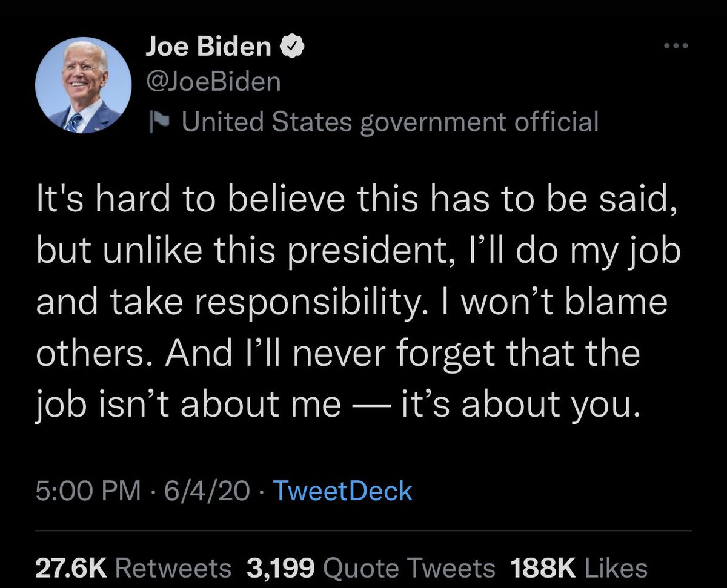Viewport: 727px width, 588px height.
Task: Open the TweetDeck source link
Action: [342, 491]
